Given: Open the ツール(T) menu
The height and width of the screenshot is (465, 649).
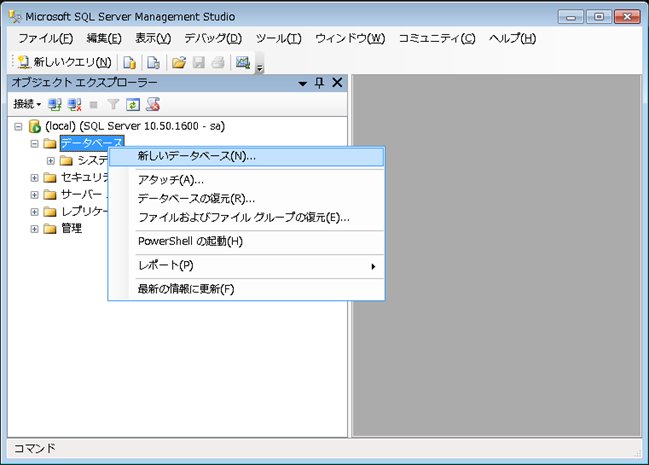Looking at the screenshot, I should tap(279, 39).
